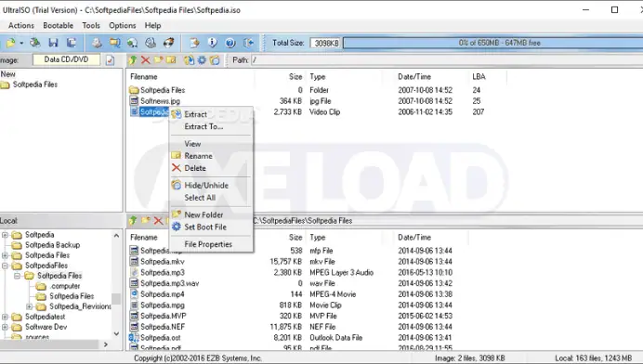This screenshot has height=364, width=643.
Task: Click the folder tree horizontal scroll right arrow
Action: 106,344
